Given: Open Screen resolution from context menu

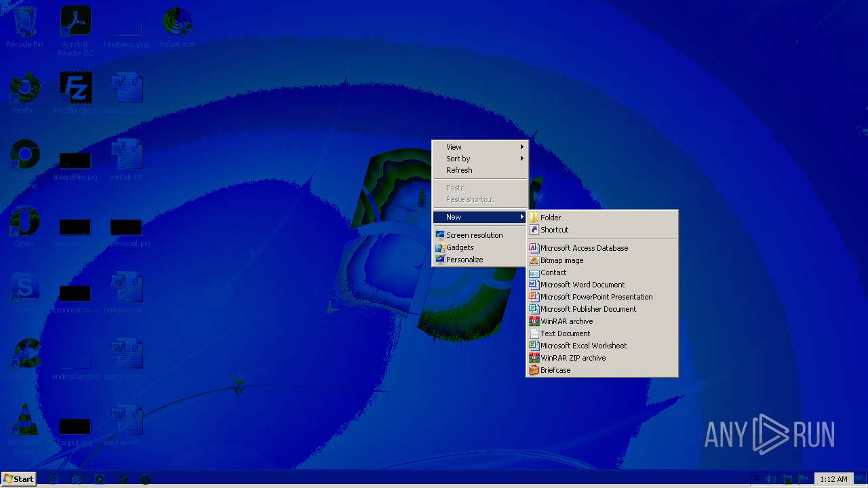Looking at the screenshot, I should coord(480,235).
